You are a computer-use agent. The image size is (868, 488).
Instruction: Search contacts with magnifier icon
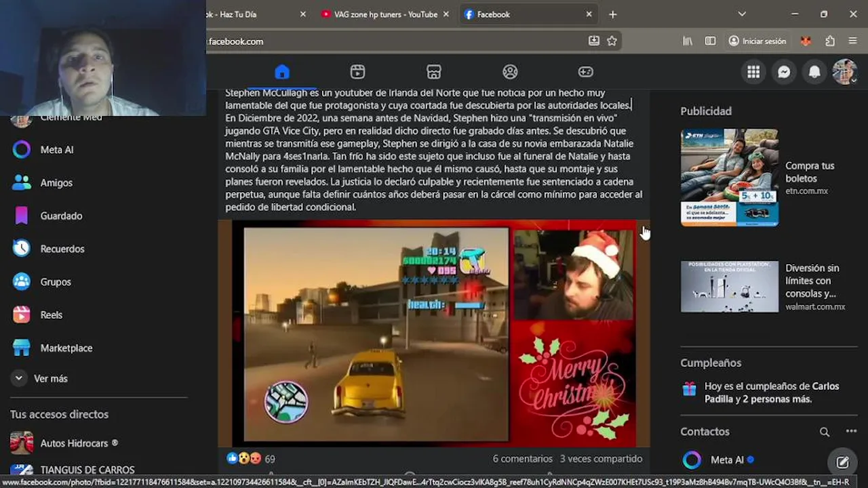(x=825, y=432)
